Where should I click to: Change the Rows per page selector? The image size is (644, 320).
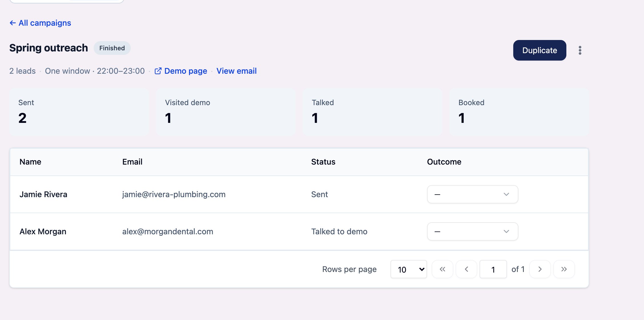pos(408,269)
